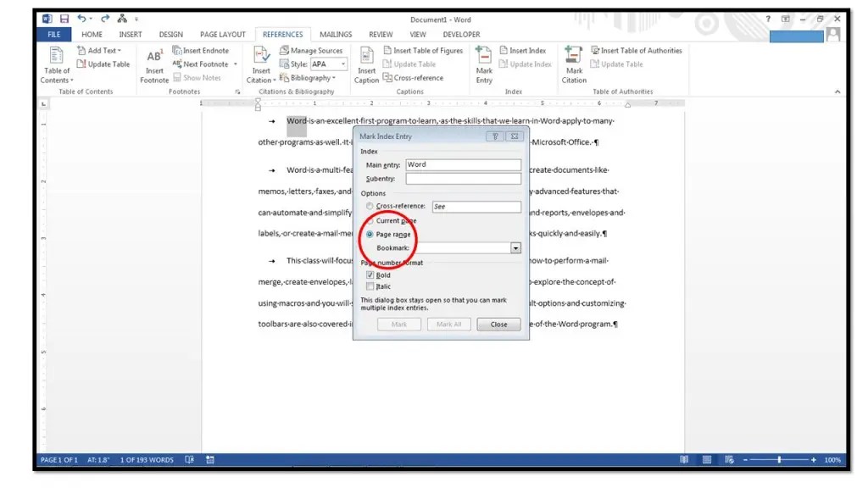
Task: Uncheck the Bold page number format
Action: click(370, 275)
